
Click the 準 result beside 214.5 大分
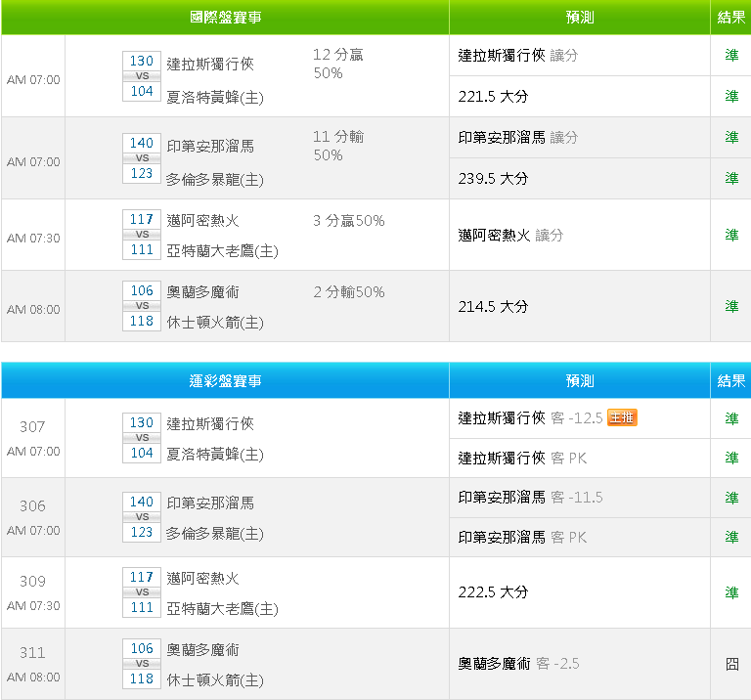pos(731,306)
